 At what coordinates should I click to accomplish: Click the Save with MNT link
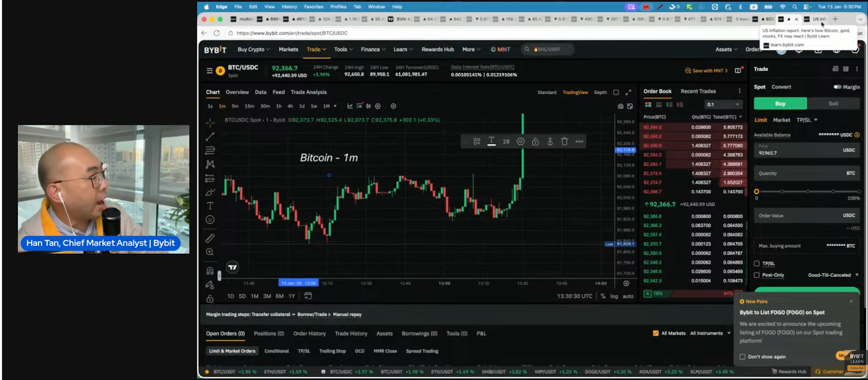(706, 70)
